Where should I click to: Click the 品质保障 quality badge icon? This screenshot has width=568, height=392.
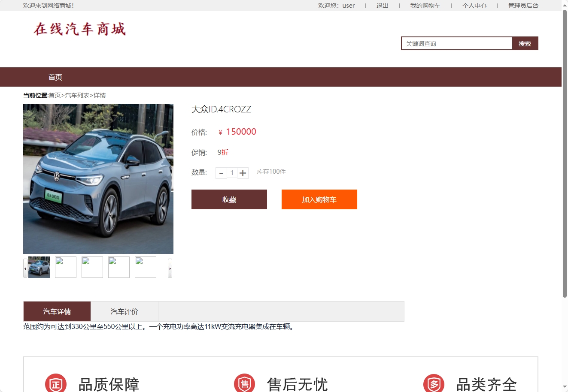pyautogui.click(x=55, y=383)
